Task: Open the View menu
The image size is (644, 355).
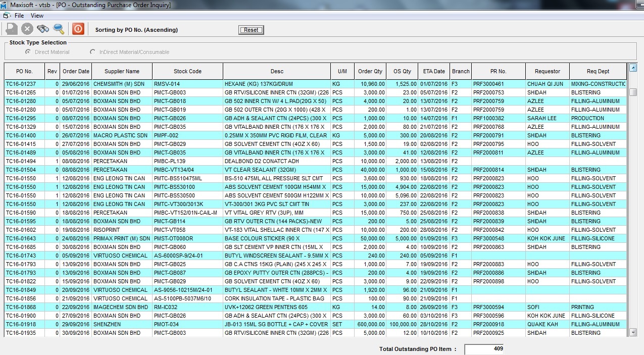Action: 37,16
